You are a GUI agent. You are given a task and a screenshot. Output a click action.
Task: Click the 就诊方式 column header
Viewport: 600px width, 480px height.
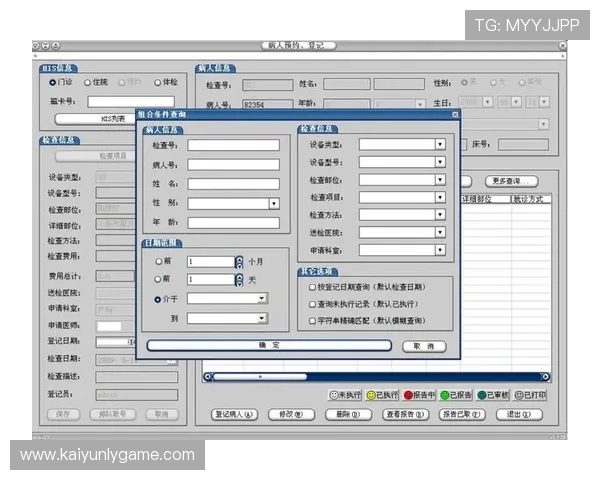pos(531,199)
